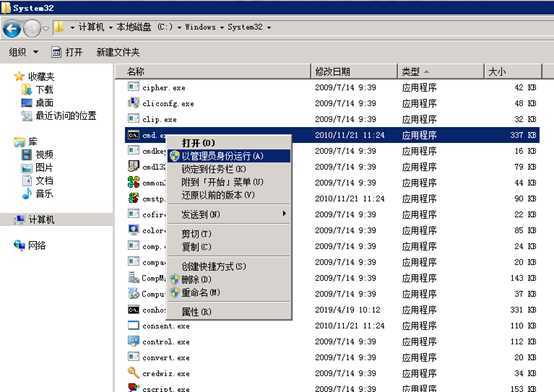Click the greyed Forward navigation button
The width and height of the screenshot is (554, 392).
(32, 29)
